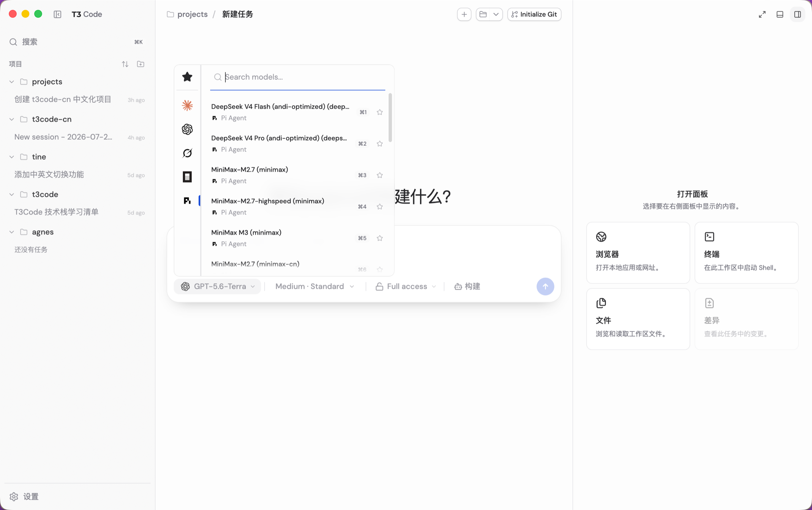Expand the folder options chevron
This screenshot has width=812, height=510.
coord(496,14)
